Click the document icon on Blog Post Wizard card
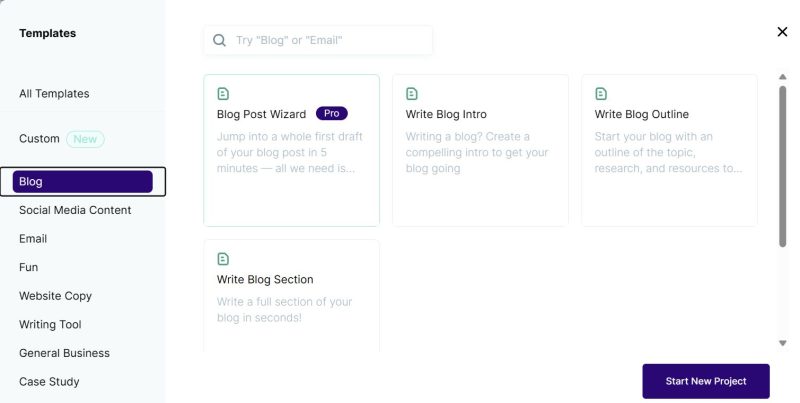 coord(223,94)
